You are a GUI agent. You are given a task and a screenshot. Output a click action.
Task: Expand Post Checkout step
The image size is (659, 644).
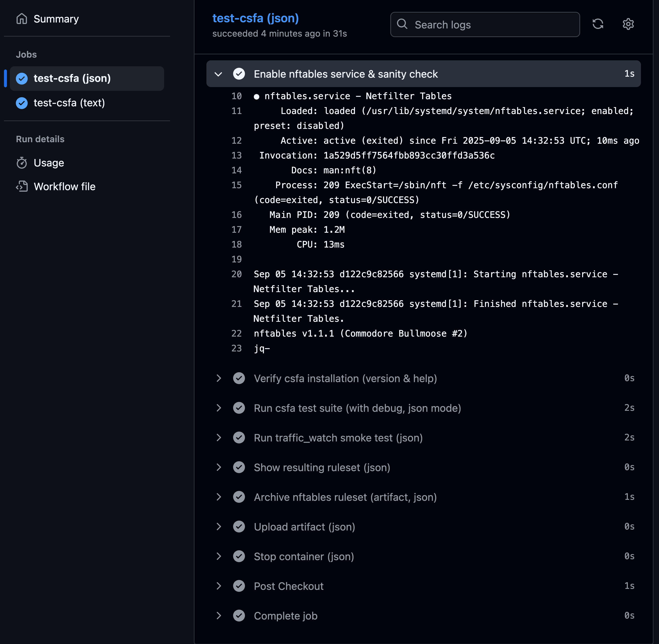point(219,586)
